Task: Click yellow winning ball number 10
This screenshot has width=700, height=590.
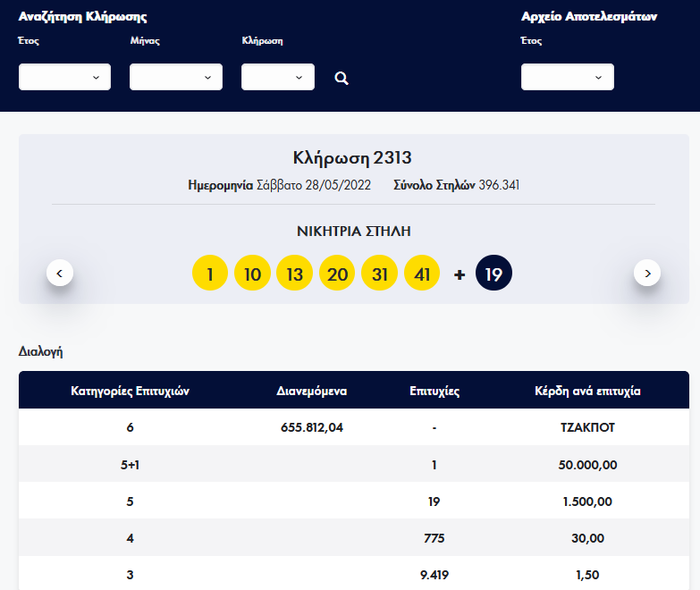Action: pos(252,274)
